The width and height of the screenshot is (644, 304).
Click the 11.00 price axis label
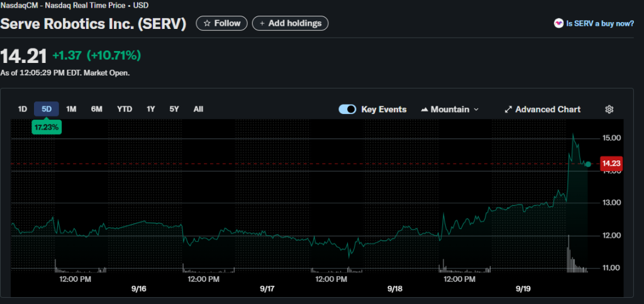[611, 268]
